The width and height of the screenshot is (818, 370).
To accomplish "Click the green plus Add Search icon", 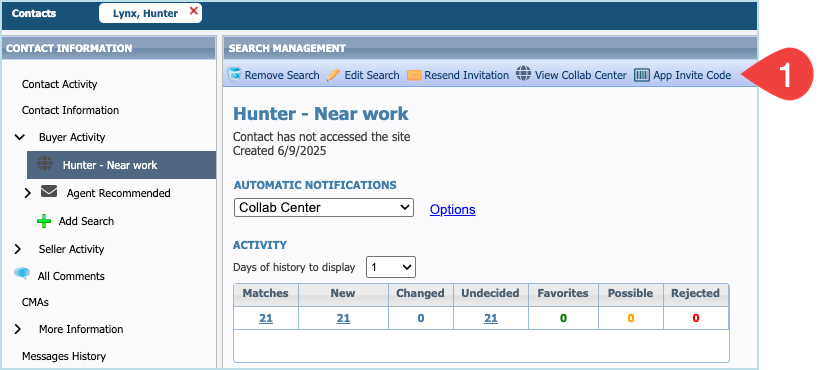I will tap(44, 221).
